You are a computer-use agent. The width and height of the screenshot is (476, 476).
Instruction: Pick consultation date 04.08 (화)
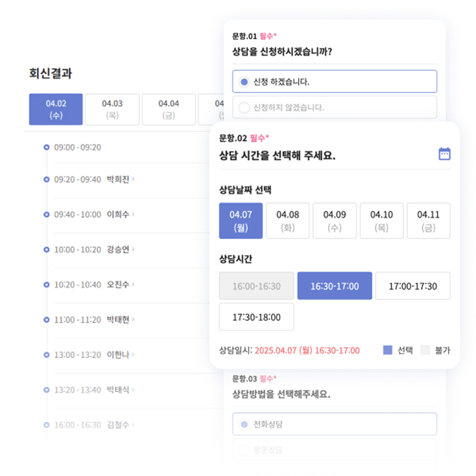pyautogui.click(x=288, y=221)
